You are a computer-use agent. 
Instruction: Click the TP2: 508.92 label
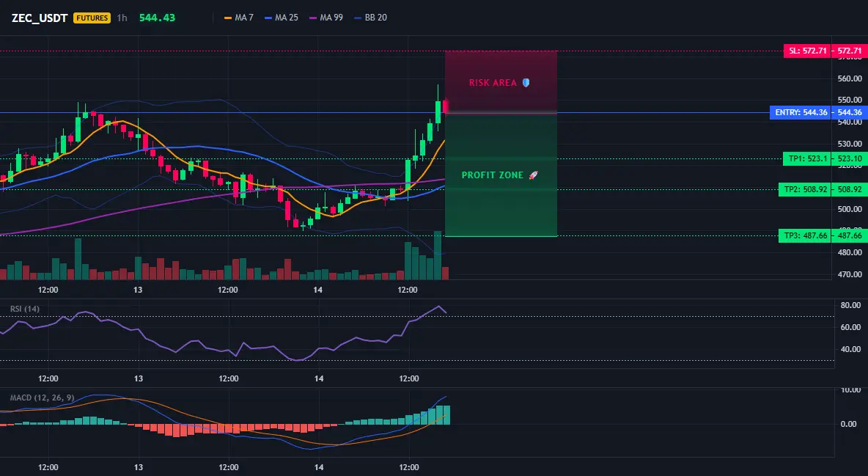tap(805, 189)
